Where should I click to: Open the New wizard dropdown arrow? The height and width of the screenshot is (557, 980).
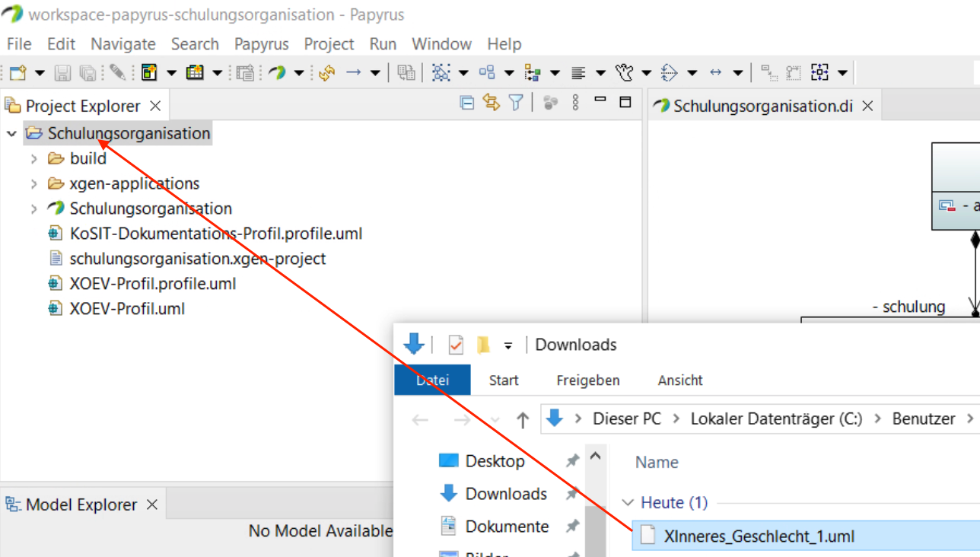40,73
